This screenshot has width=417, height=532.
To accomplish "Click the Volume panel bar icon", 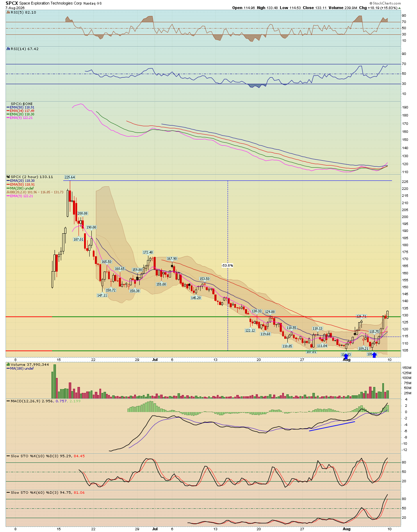I will [x=9, y=365].
